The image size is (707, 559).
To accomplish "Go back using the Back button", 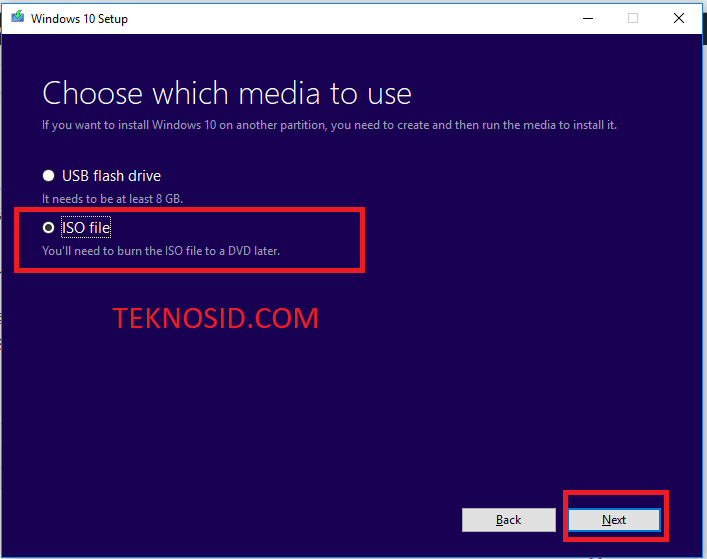I will coord(509,520).
